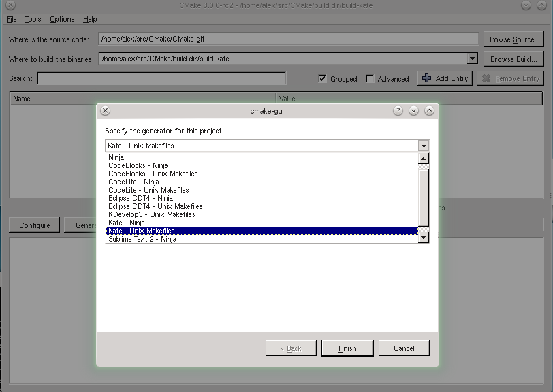Select CodeBlocks - Ninja generator
Viewport: 553px width, 392px height.
click(138, 165)
